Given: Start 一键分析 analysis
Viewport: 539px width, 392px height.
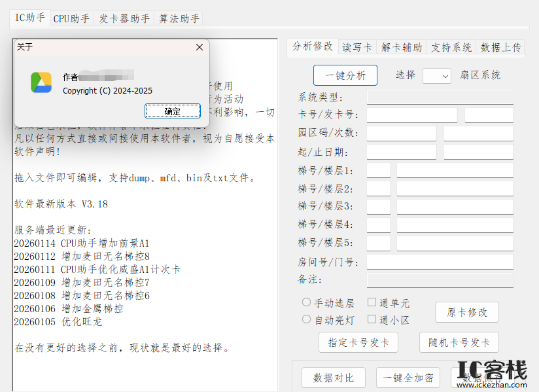Looking at the screenshot, I should click(x=345, y=75).
